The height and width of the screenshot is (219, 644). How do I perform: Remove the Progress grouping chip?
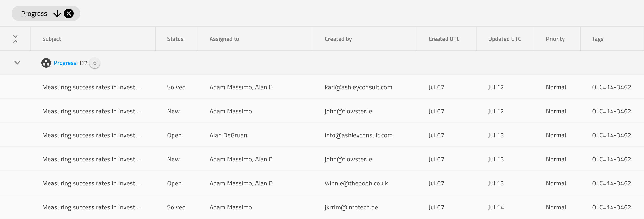click(69, 13)
